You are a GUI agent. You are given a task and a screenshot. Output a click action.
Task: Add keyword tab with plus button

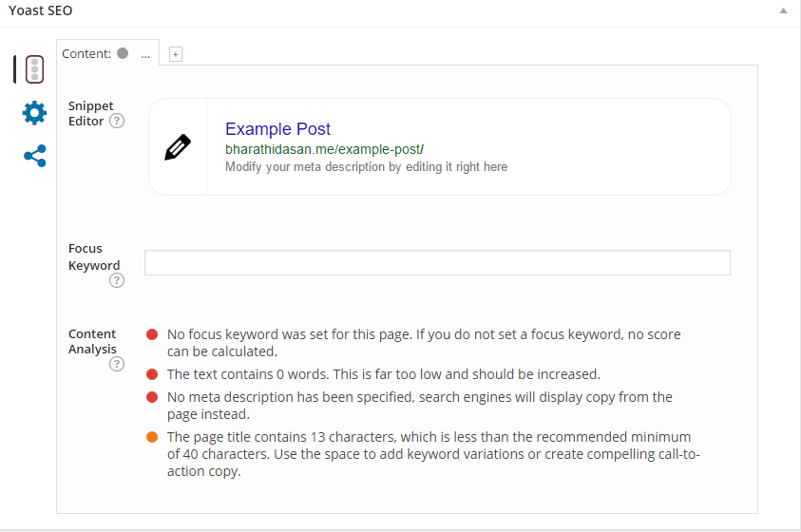click(176, 54)
